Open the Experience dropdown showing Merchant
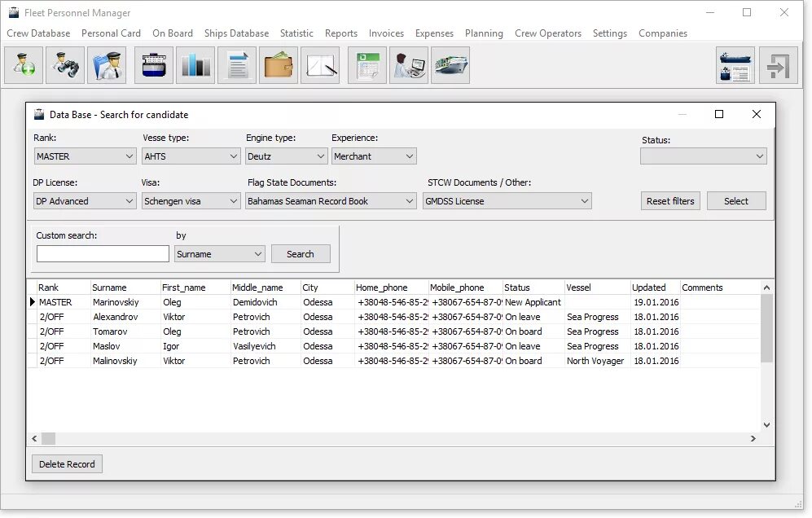Screen dimensions: 812x518 click(x=374, y=156)
